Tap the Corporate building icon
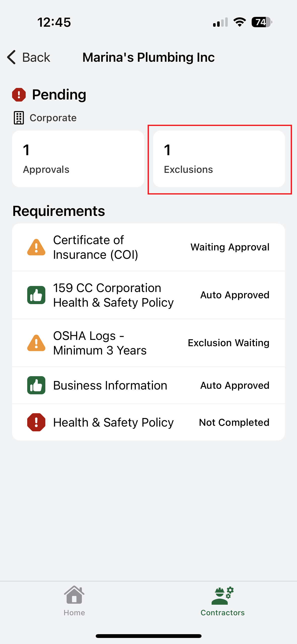 pyautogui.click(x=19, y=118)
